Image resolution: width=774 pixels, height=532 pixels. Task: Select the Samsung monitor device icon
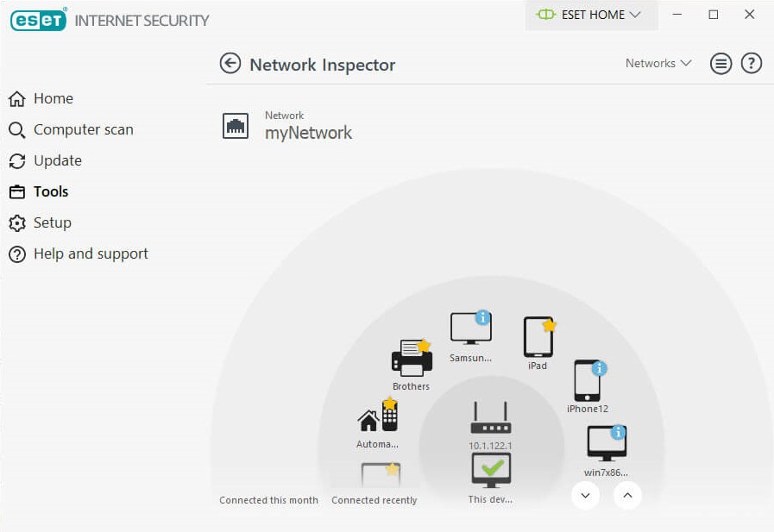471,329
